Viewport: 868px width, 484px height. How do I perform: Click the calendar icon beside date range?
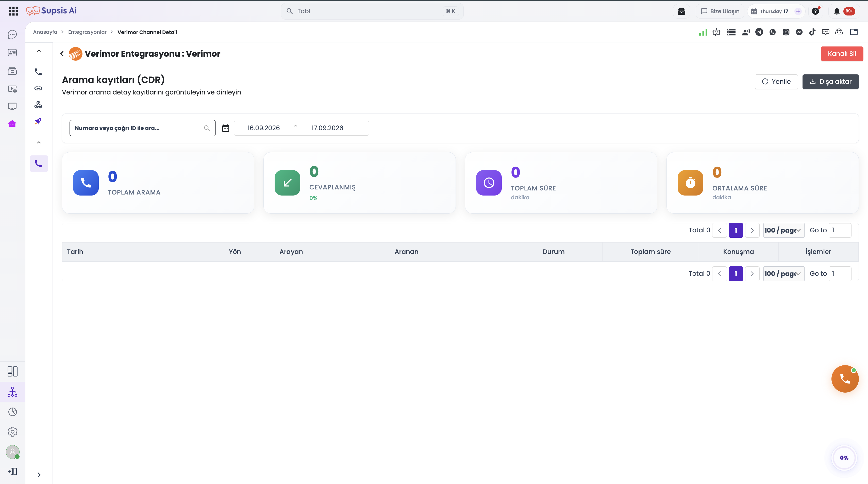pos(226,128)
